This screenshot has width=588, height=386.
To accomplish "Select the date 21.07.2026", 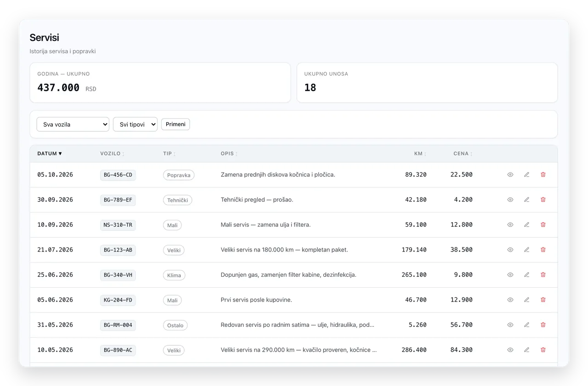I will (x=55, y=250).
